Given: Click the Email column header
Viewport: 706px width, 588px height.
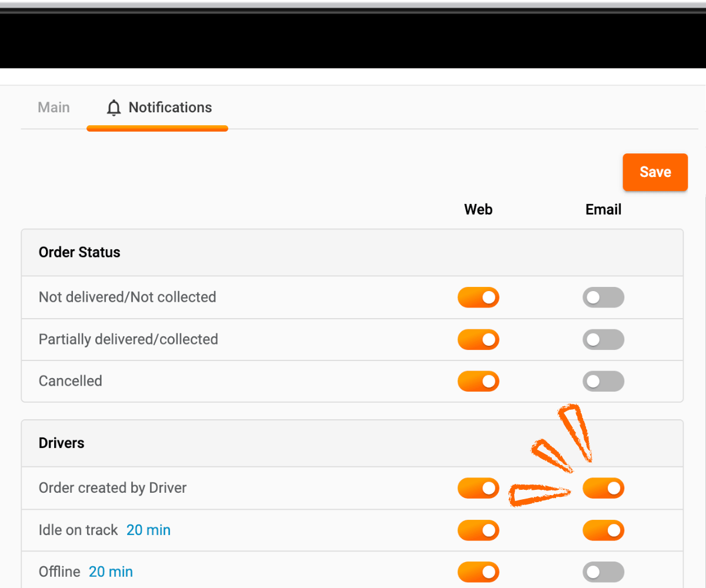Looking at the screenshot, I should click(604, 209).
